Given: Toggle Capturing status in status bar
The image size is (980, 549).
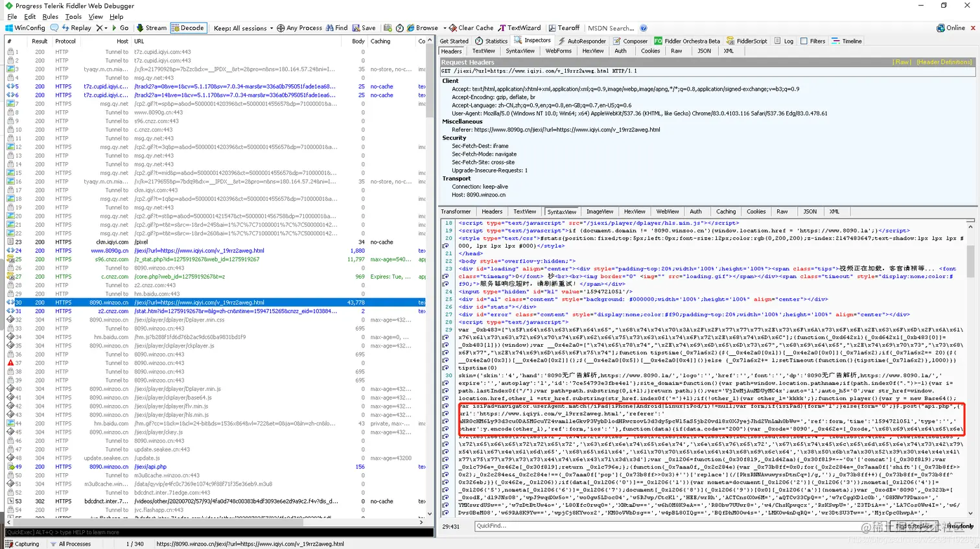Looking at the screenshot, I should (22, 544).
